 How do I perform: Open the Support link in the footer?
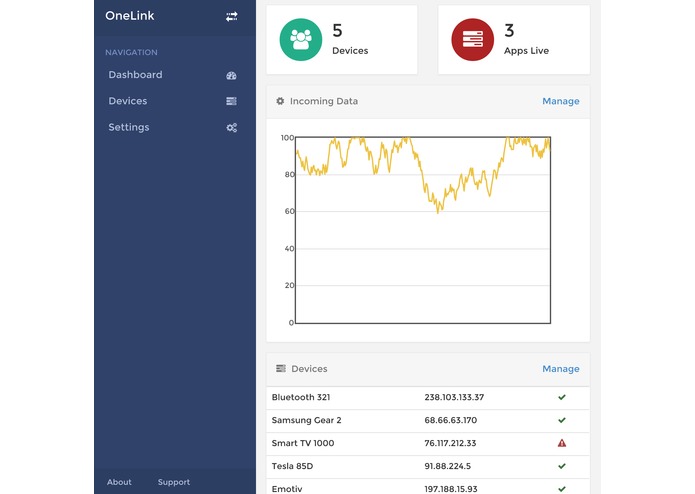click(x=174, y=482)
